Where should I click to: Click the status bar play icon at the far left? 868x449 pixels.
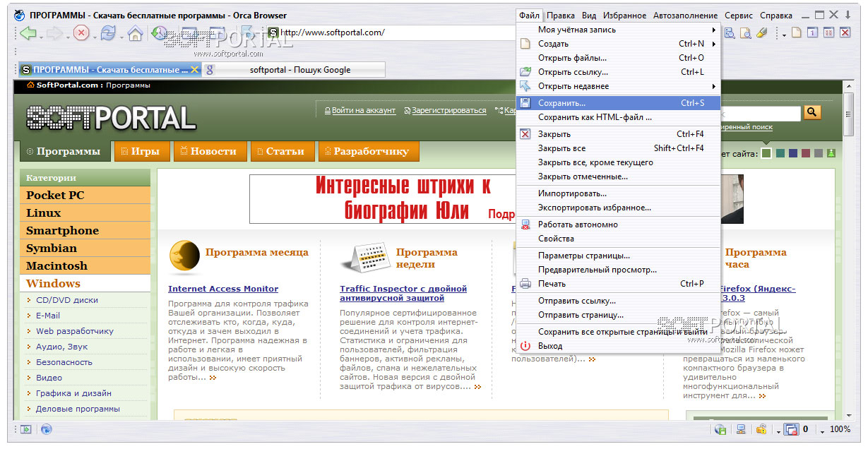[26, 429]
